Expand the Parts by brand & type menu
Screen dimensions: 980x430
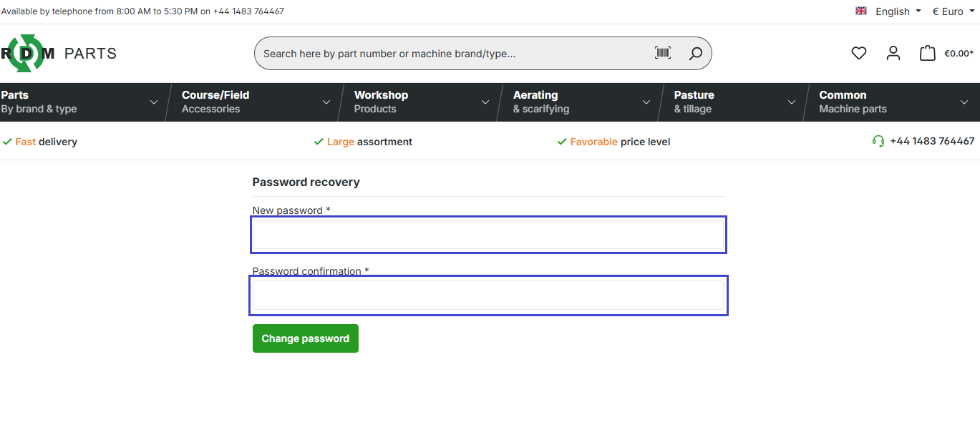pos(80,102)
